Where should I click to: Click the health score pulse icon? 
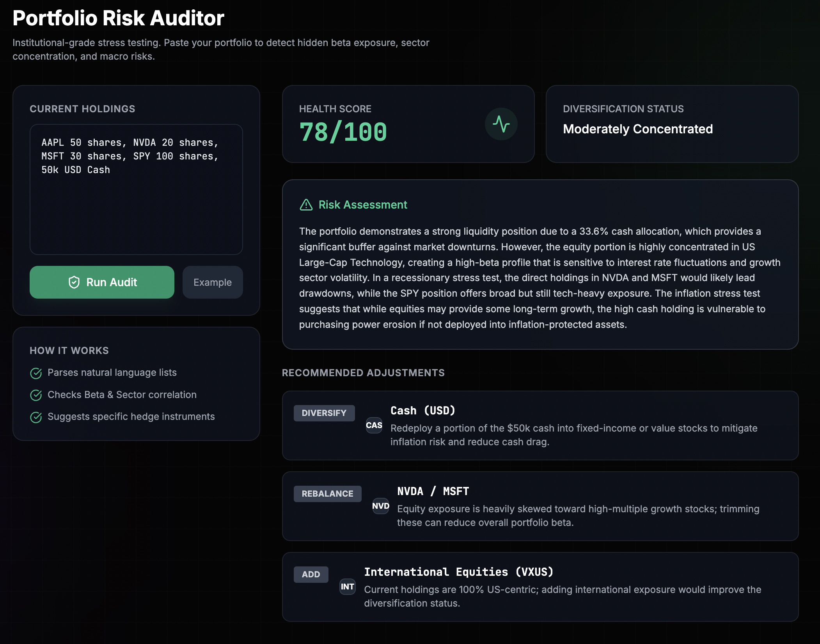coord(501,124)
